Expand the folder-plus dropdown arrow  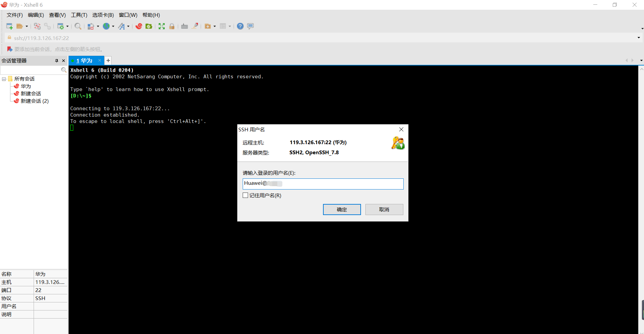click(215, 26)
